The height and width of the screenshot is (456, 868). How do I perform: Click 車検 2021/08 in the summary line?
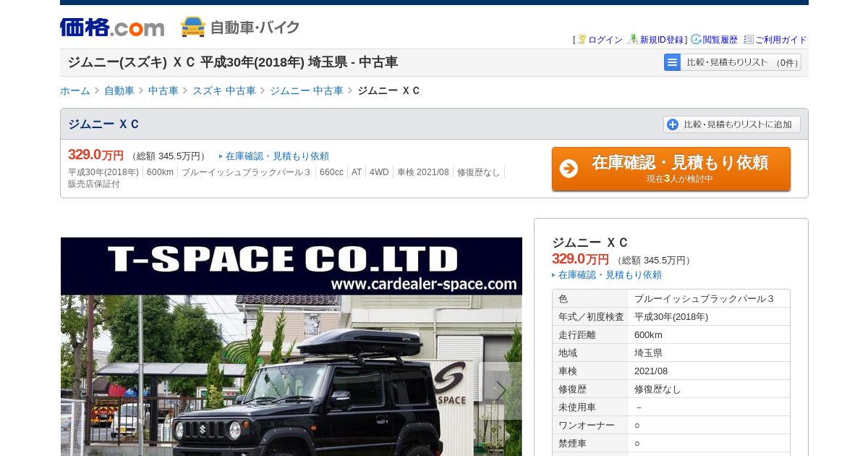(x=423, y=172)
